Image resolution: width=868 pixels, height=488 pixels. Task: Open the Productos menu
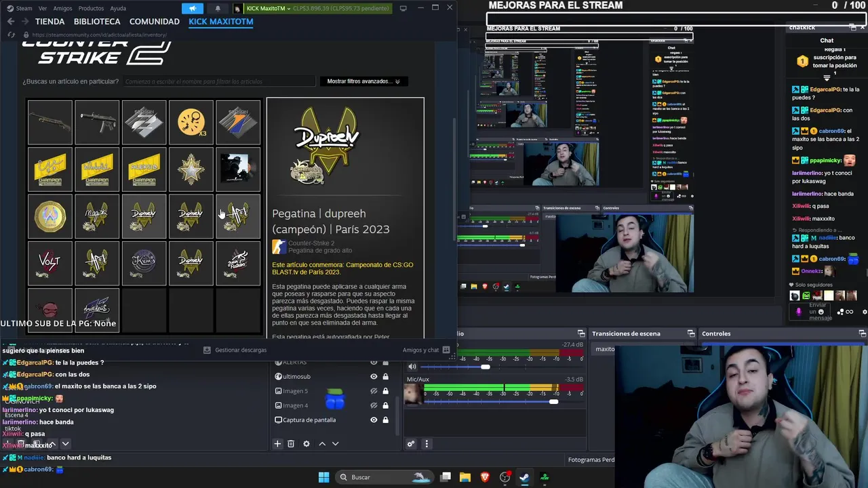(91, 8)
